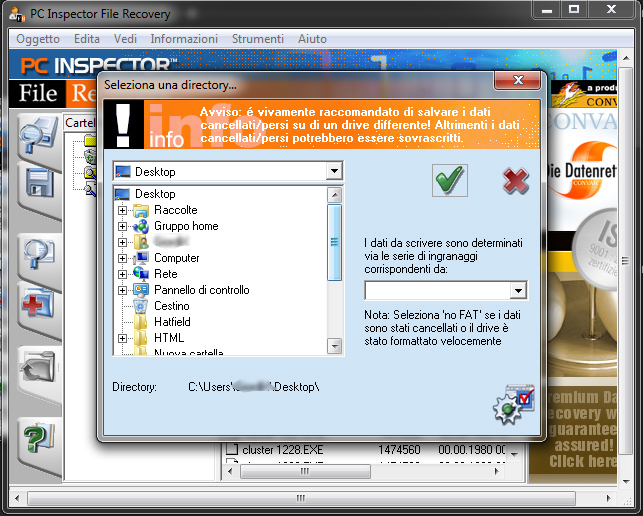Cancel selection with red X icon

(515, 181)
